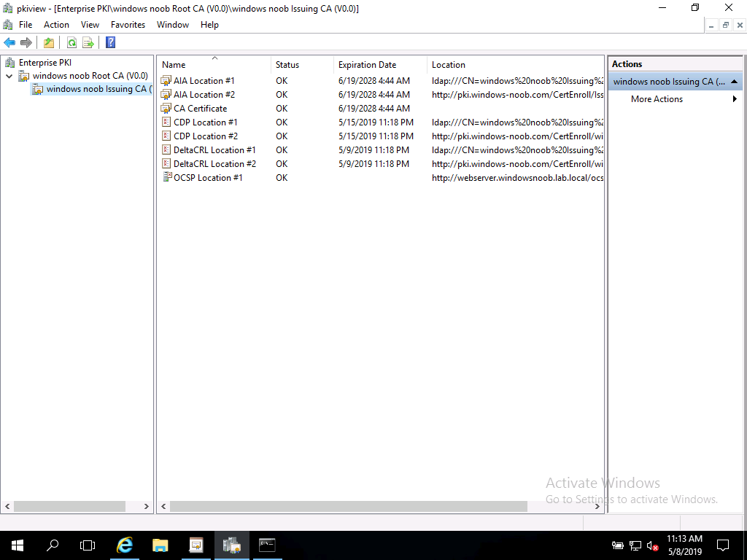
Task: Click the list pane horizontal scrollbar thumb
Action: click(348, 506)
